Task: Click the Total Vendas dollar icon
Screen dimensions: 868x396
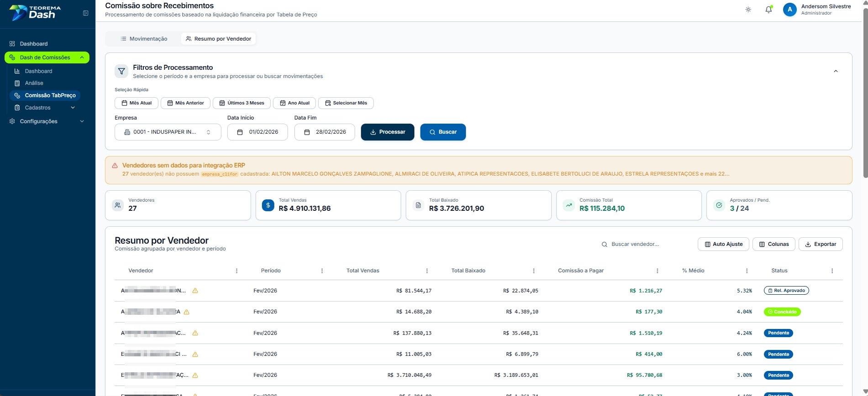Action: coord(268,205)
